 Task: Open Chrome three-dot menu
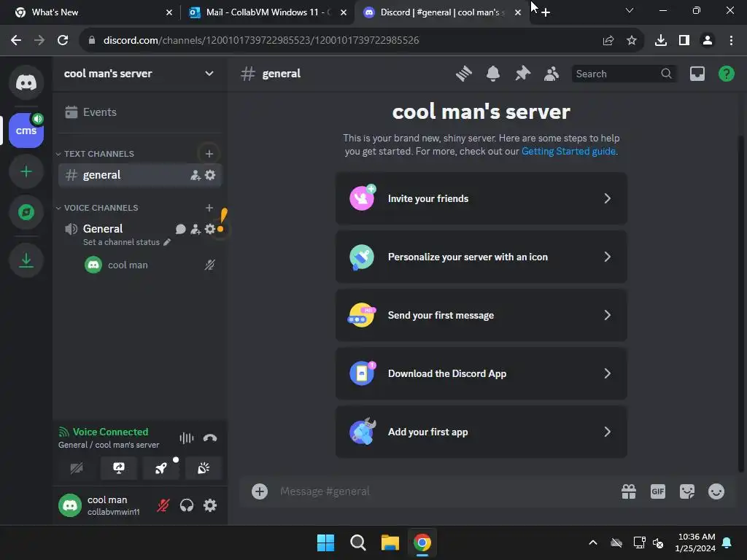[731, 40]
